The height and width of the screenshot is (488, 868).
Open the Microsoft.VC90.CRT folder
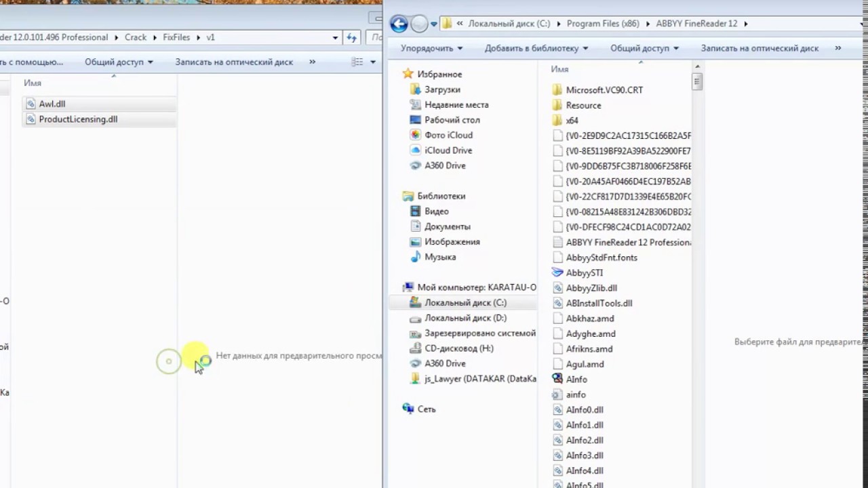coord(604,90)
